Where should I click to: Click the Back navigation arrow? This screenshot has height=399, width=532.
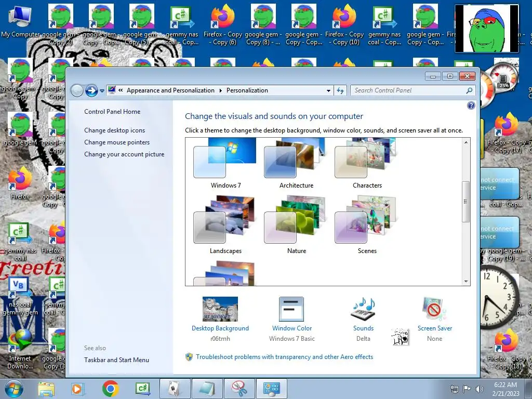point(77,90)
